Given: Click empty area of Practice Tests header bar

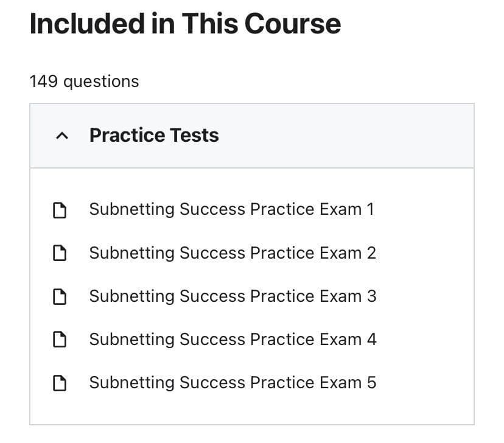Looking at the screenshot, I should [346, 136].
